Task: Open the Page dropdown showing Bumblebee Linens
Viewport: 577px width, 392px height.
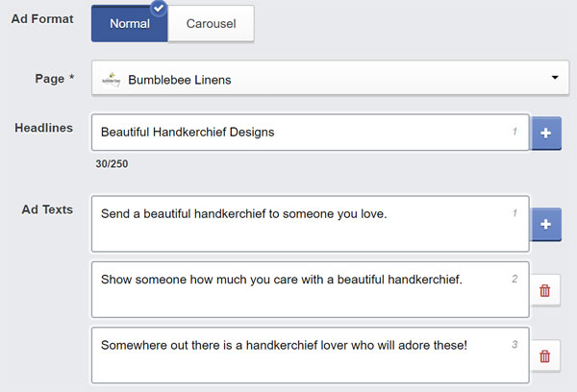Action: point(330,78)
